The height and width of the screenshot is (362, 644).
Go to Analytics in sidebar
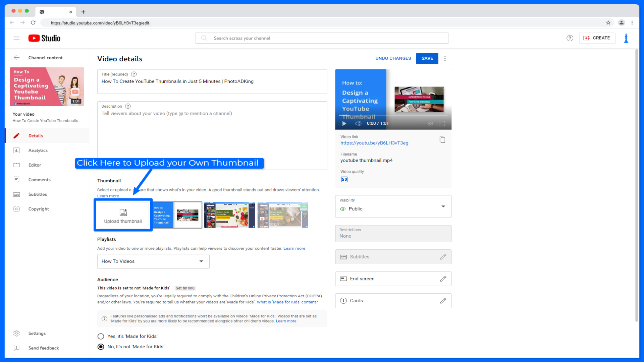coord(38,150)
